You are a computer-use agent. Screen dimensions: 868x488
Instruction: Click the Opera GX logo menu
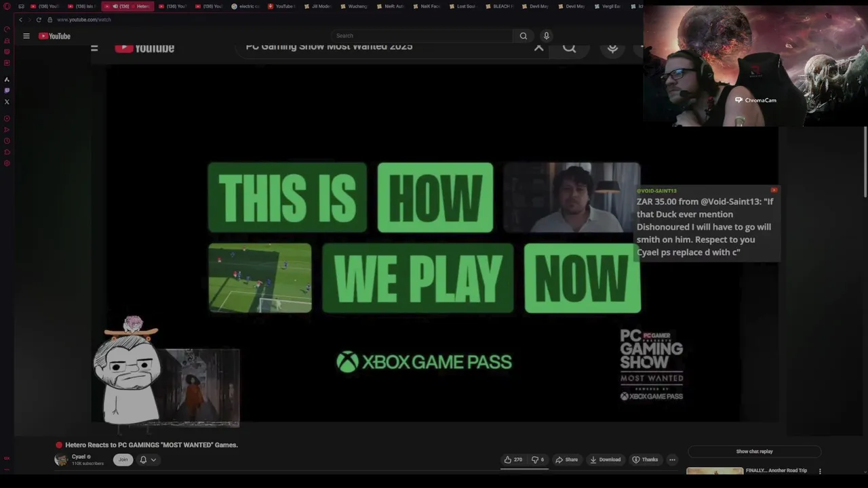7,7
